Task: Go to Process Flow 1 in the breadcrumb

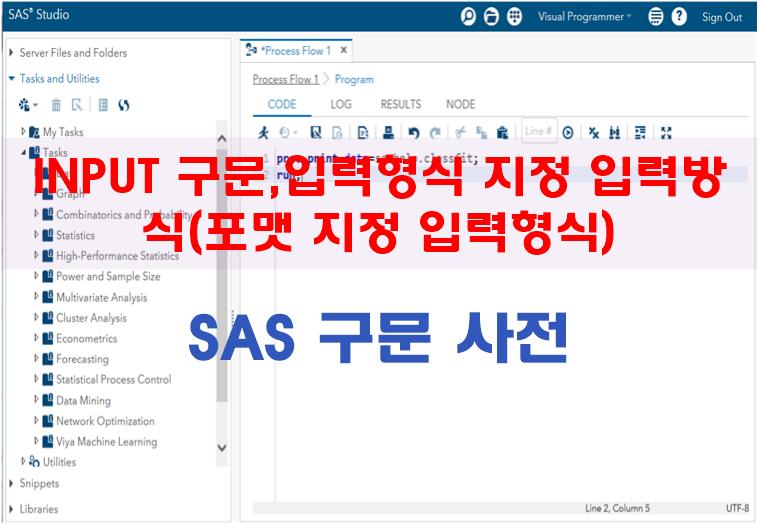Action: click(x=286, y=79)
